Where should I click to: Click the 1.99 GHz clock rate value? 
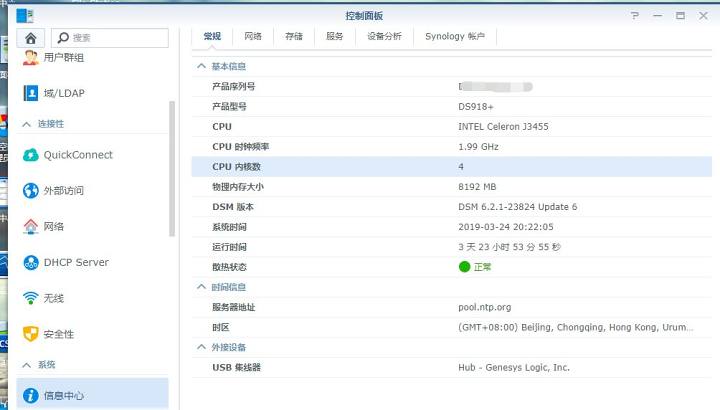(x=478, y=147)
